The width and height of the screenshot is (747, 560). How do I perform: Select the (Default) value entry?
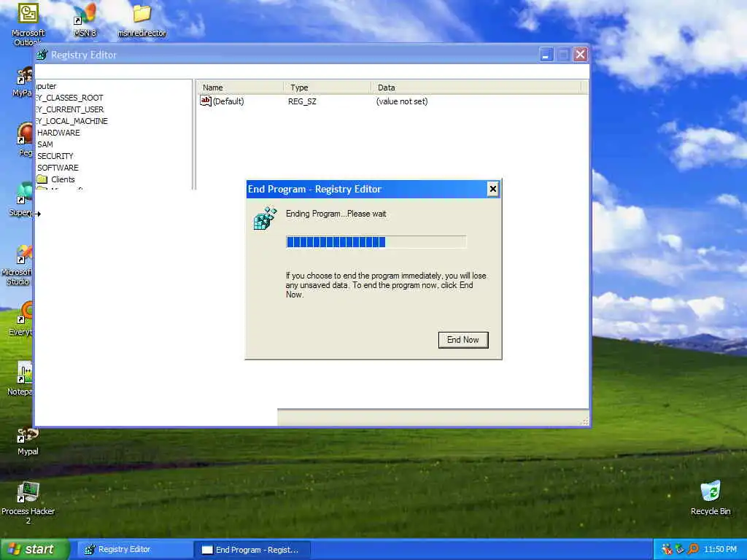pyautogui.click(x=228, y=101)
